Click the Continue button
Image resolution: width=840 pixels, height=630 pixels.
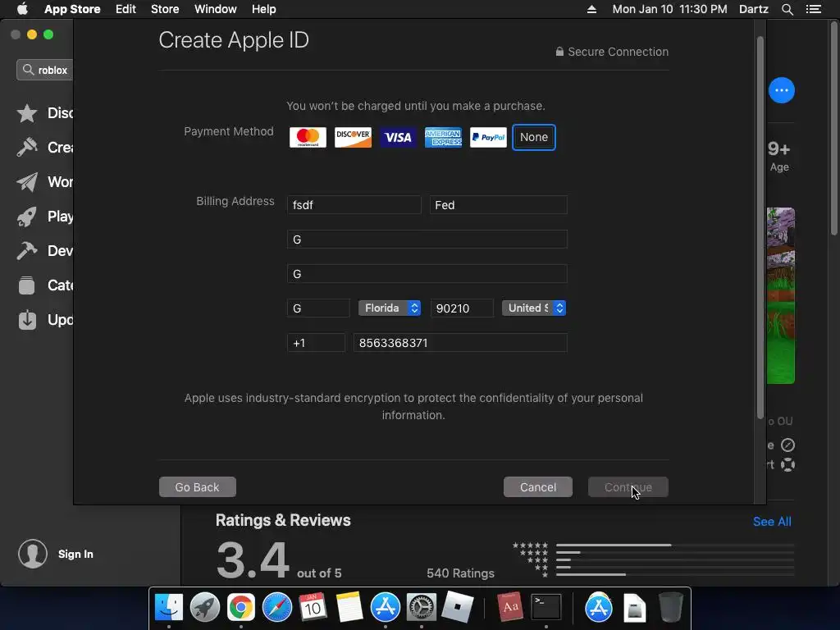tap(628, 487)
